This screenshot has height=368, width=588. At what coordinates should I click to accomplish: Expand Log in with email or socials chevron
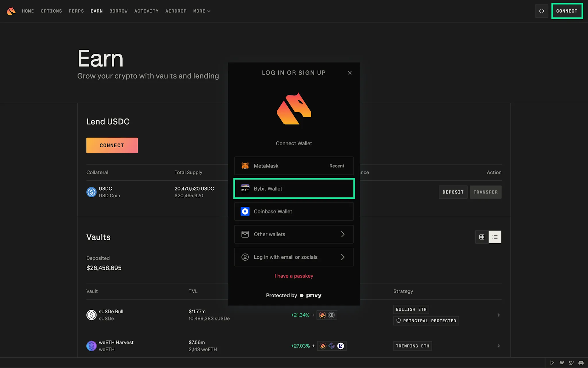[343, 257]
